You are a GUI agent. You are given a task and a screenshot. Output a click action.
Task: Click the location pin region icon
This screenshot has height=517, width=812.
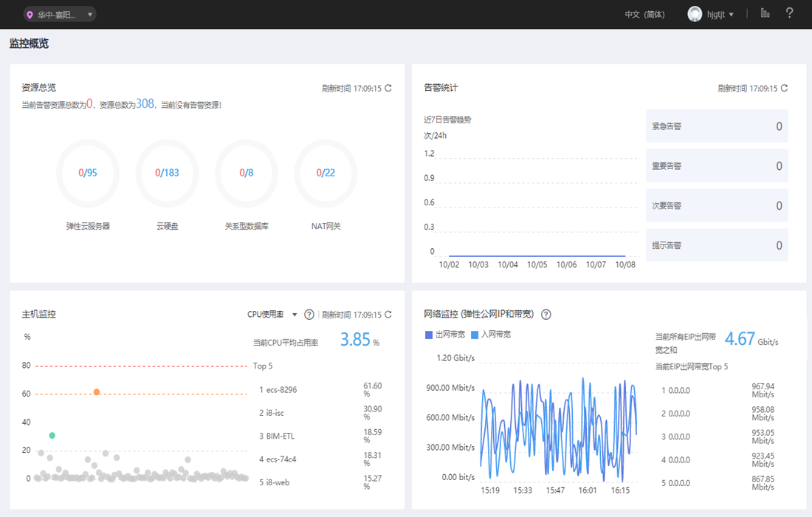pyautogui.click(x=30, y=15)
